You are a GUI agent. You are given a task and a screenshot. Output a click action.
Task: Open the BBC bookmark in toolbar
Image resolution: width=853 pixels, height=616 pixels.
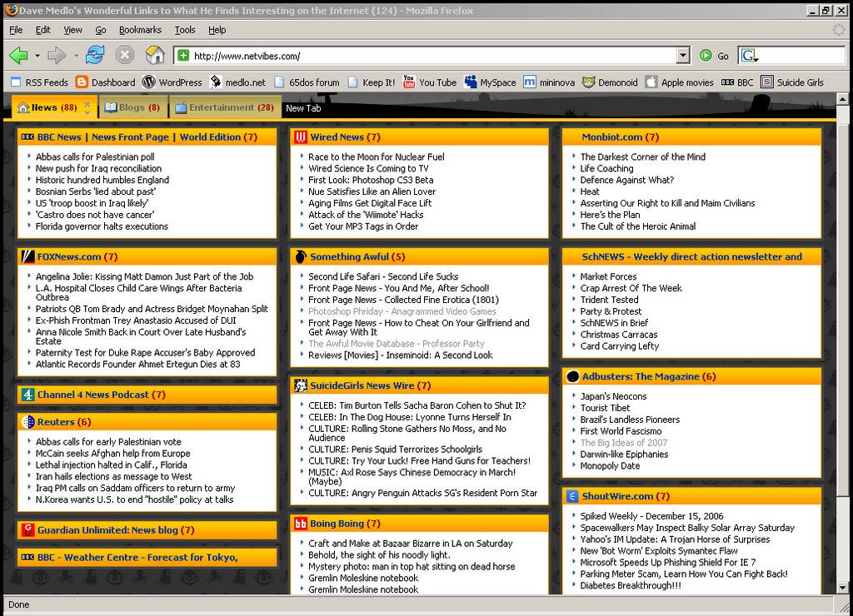[x=737, y=82]
